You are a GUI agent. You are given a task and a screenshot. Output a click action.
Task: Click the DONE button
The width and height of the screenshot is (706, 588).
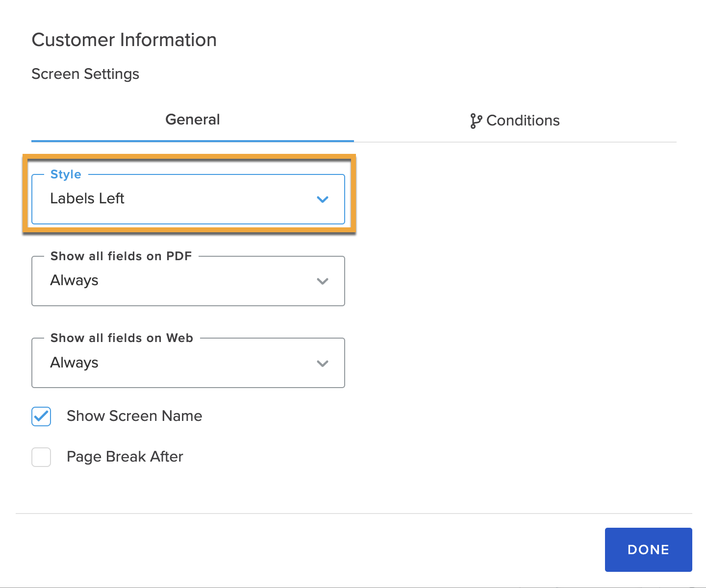[648, 549]
